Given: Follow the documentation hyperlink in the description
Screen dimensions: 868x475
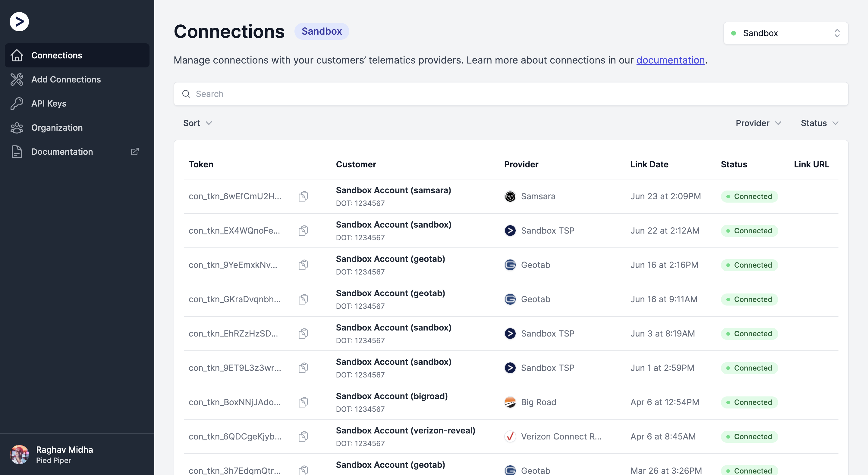Looking at the screenshot, I should [x=670, y=60].
